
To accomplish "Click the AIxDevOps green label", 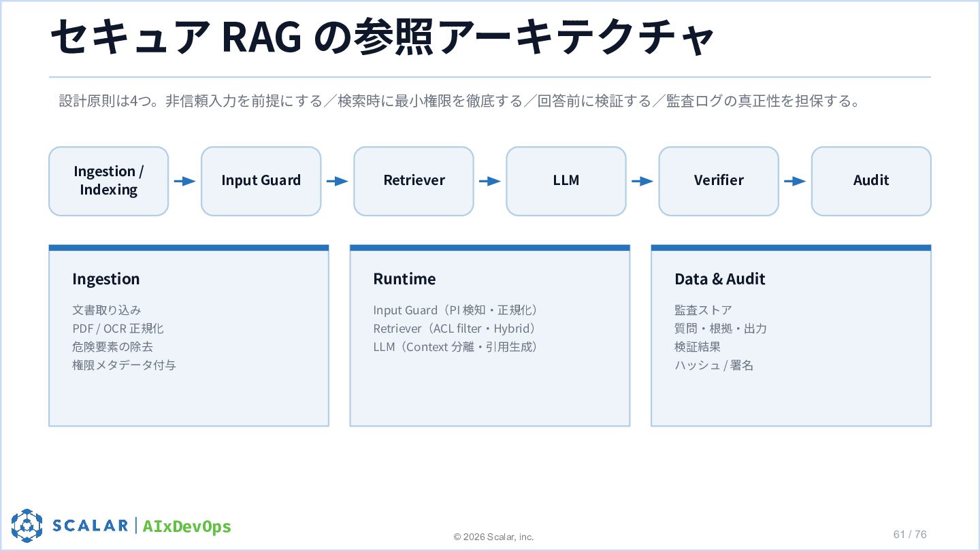I will point(187,527).
